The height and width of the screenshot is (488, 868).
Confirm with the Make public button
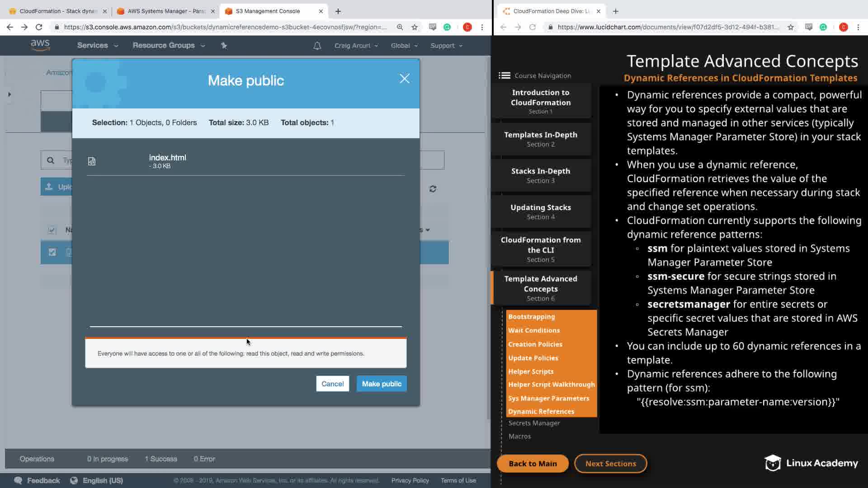coord(381,384)
